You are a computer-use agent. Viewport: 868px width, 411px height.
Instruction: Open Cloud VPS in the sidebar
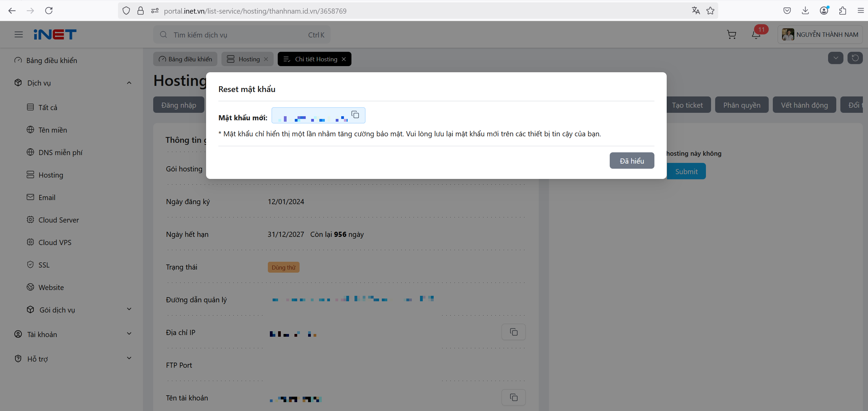tap(55, 242)
